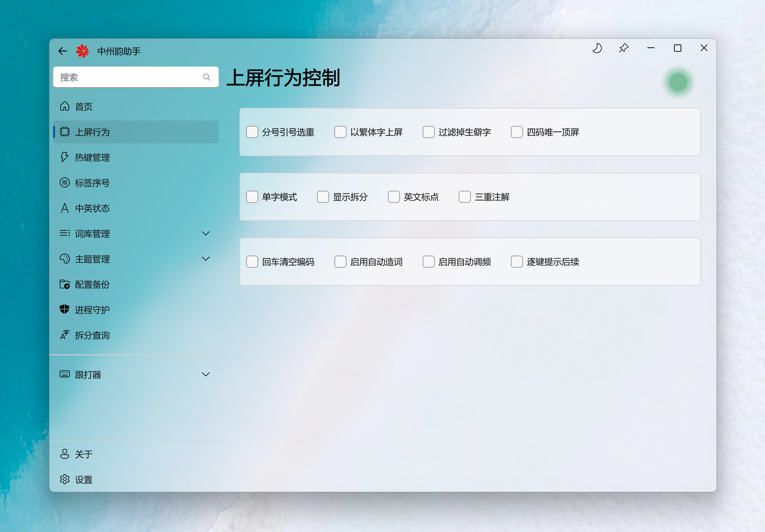The width and height of the screenshot is (765, 532).
Task: Click the search magnifier icon
Action: [x=206, y=77]
